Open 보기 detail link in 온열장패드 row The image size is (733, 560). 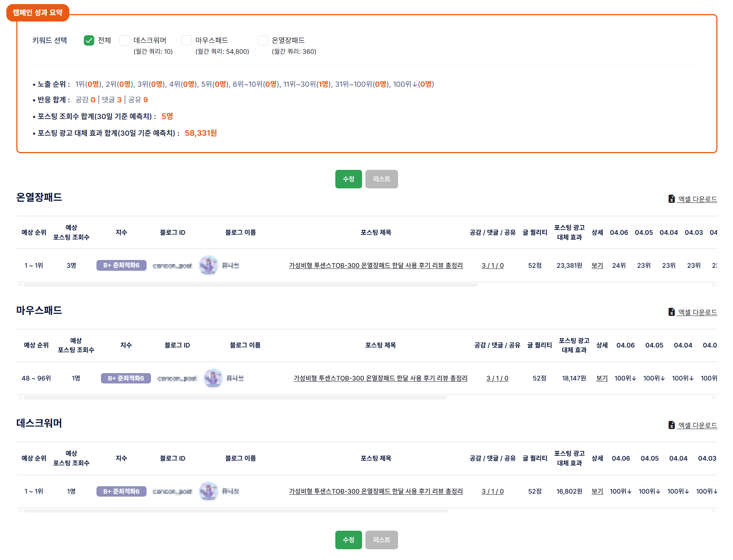(597, 266)
